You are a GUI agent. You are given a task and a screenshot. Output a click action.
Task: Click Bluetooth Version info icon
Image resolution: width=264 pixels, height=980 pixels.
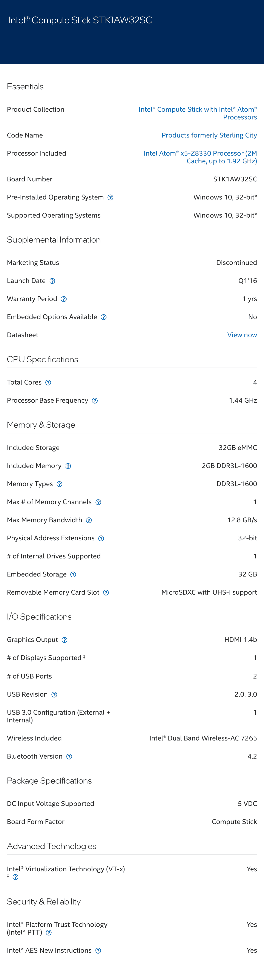69,757
